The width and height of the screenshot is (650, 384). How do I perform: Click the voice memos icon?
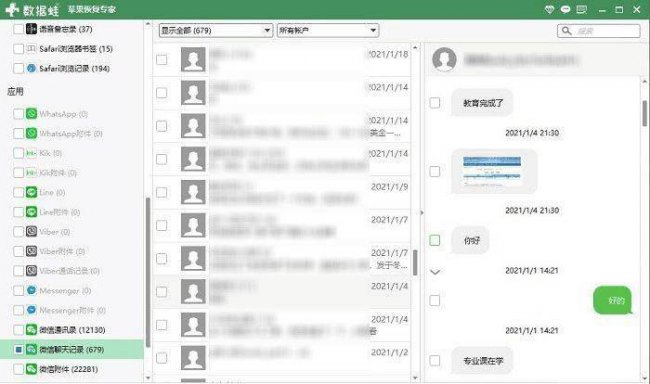coord(32,29)
